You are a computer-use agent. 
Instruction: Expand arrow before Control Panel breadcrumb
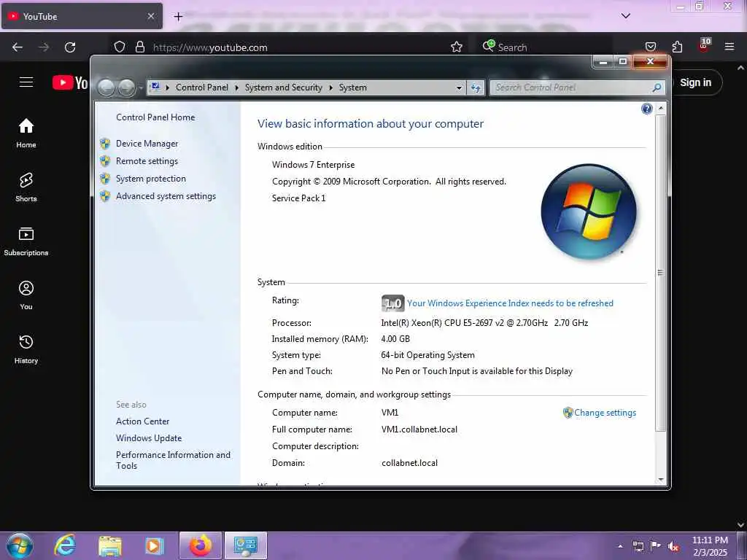168,87
